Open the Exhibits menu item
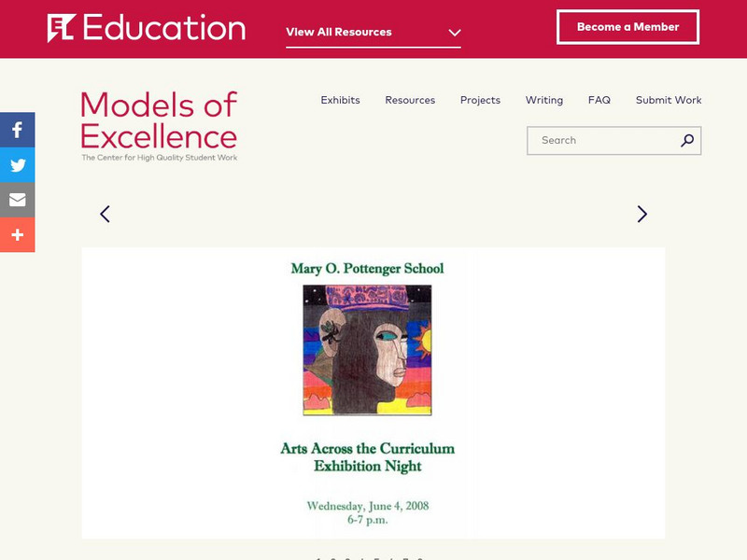Image resolution: width=747 pixels, height=560 pixels. (x=340, y=100)
